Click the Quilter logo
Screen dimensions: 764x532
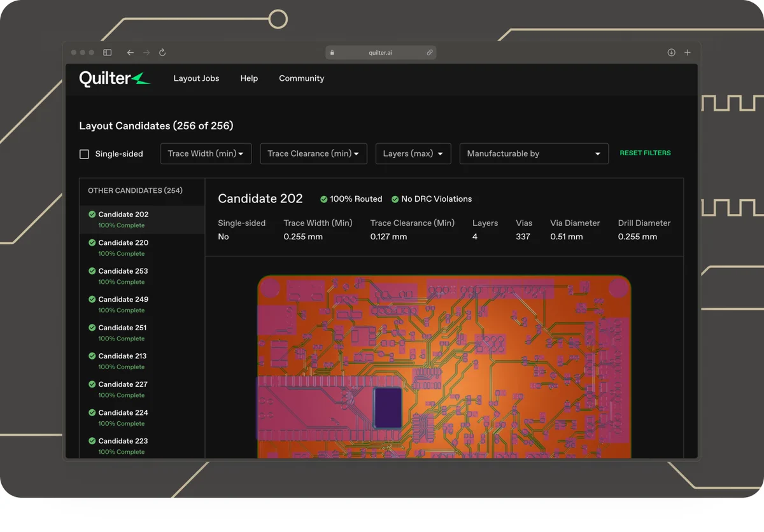[x=115, y=78]
